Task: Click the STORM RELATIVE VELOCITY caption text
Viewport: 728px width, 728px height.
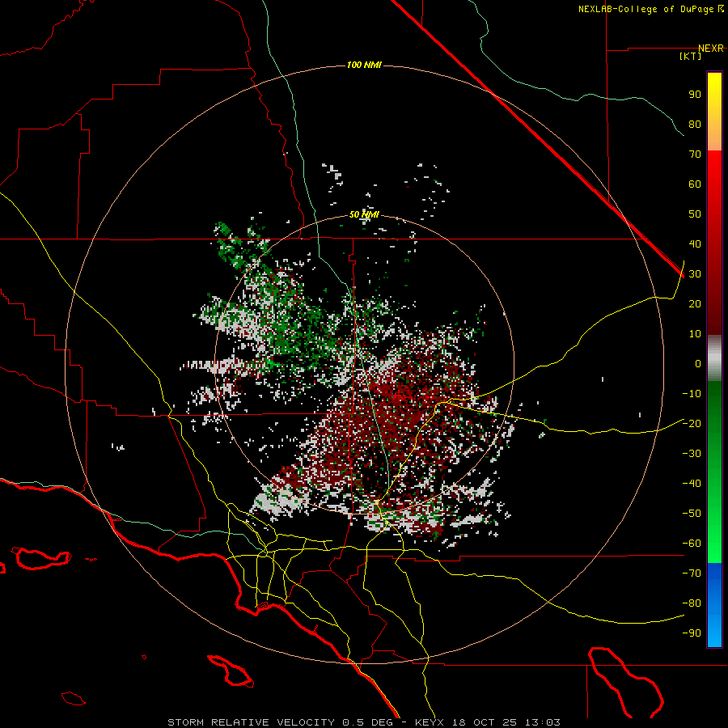Action: (x=251, y=722)
